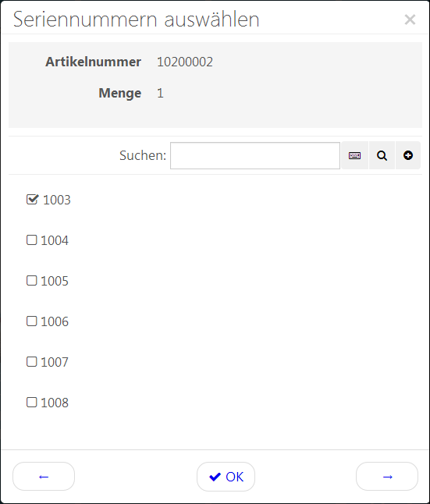
Task: Tick the checkbox for 1006
Action: tap(31, 321)
